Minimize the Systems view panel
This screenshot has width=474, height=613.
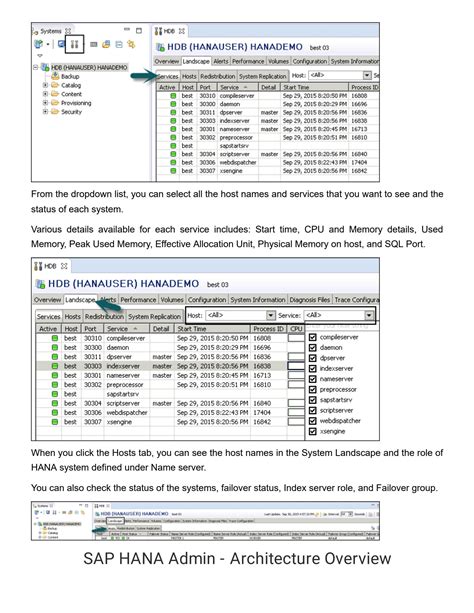[x=127, y=30]
